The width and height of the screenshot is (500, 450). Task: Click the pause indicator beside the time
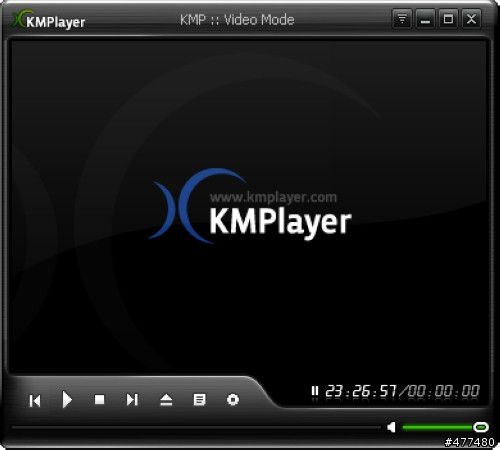315,391
